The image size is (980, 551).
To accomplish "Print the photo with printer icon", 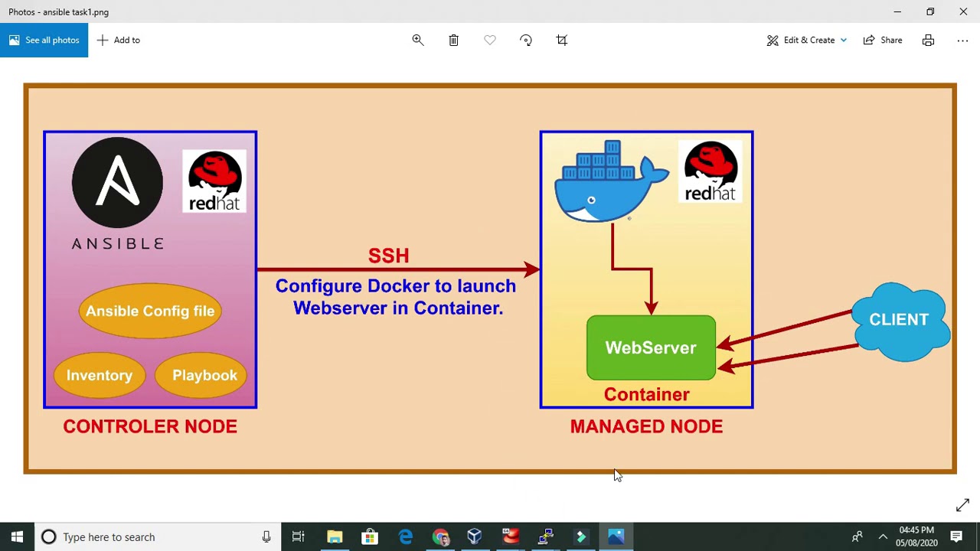I will pyautogui.click(x=928, y=40).
